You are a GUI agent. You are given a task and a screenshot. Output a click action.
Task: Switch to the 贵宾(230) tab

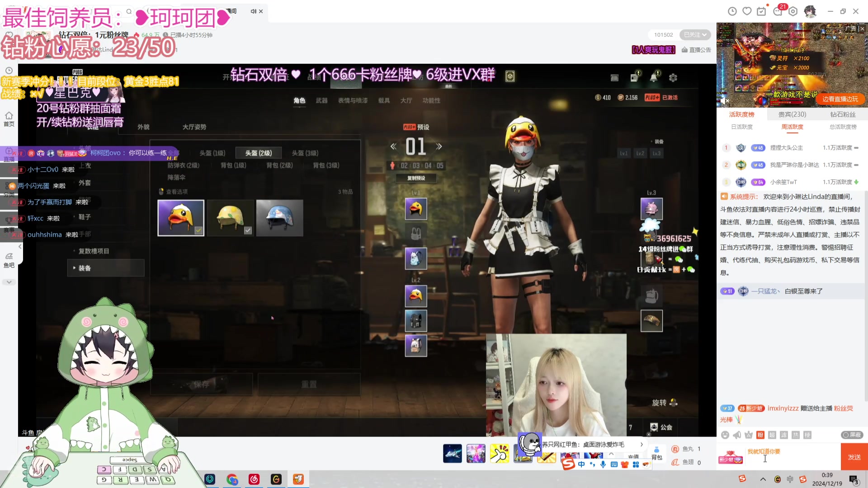(792, 114)
